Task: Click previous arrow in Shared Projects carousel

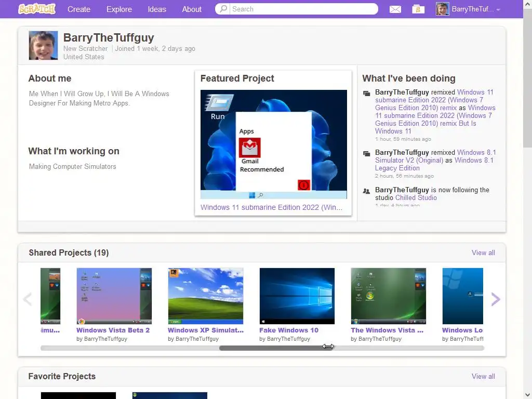Action: coord(28,299)
